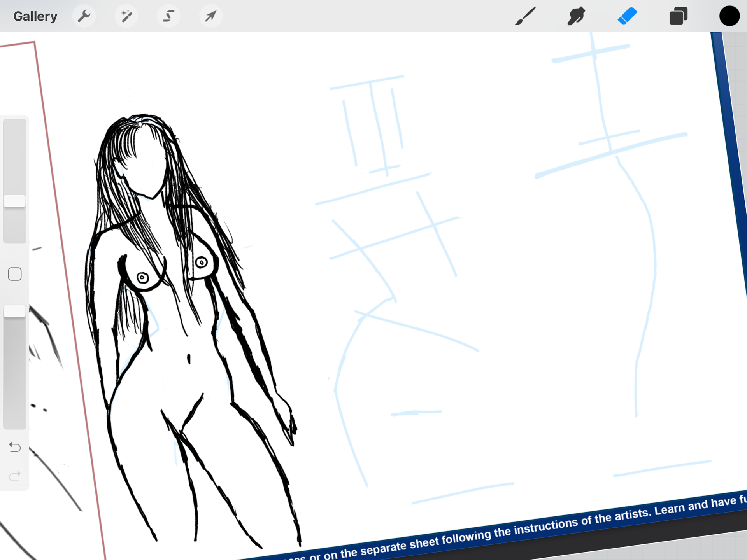
Task: Open the Adjustments magic wand menu
Action: 126,16
